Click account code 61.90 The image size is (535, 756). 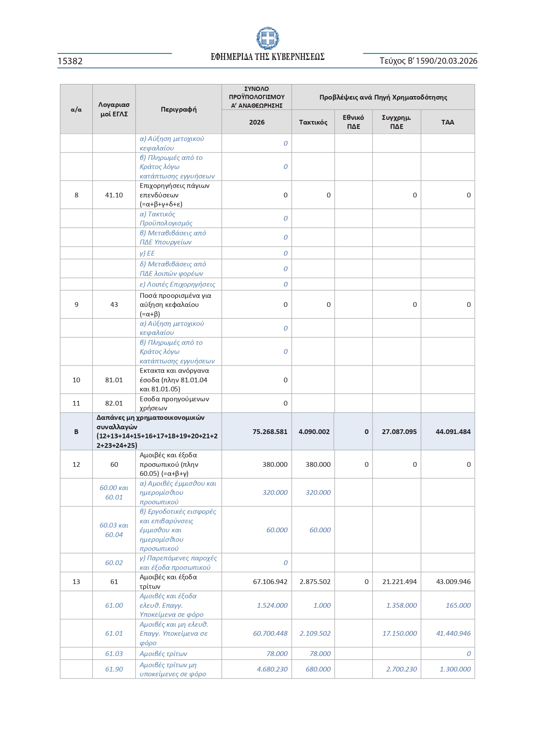point(114,669)
